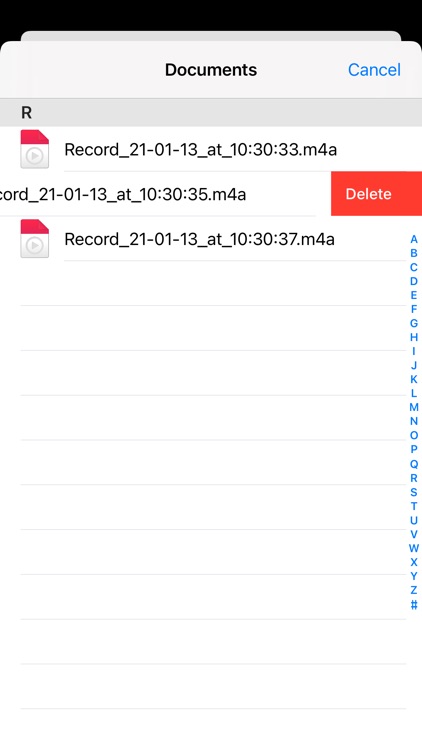This screenshot has height=750, width=422.
Task: Cancel the Documents picker
Action: pyautogui.click(x=374, y=70)
